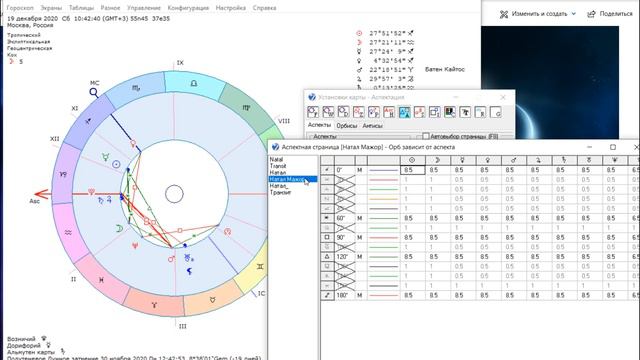This screenshot has height=360, width=640.
Task: Select the Mars column header
Action: (513, 160)
